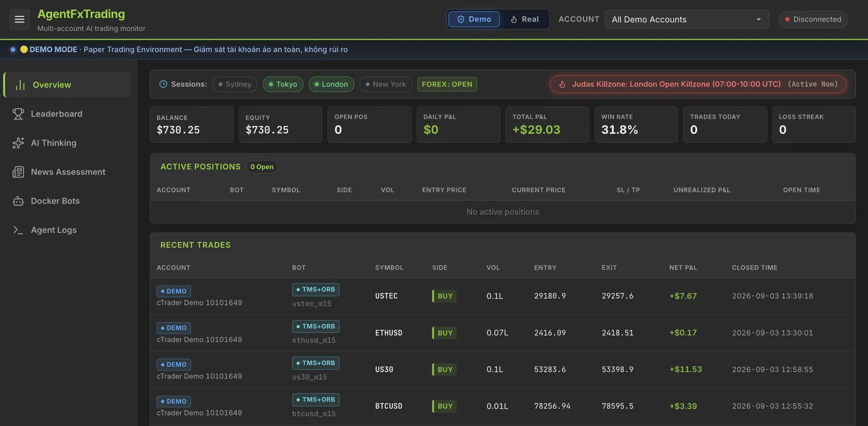Open the hamburger menu button
This screenshot has height=426, width=868.
click(19, 19)
